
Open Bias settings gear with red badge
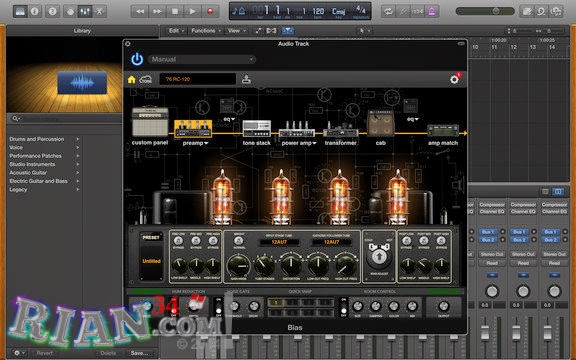coord(454,79)
